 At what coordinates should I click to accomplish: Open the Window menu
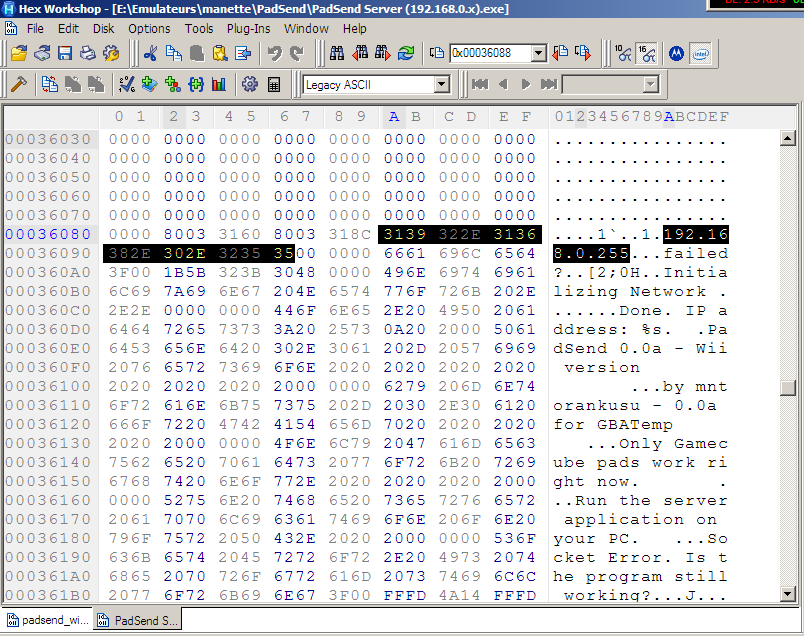point(306,29)
